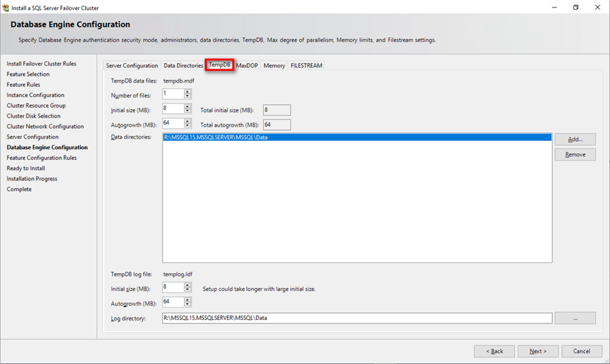Increase data file Initial size up arrow
This screenshot has height=364, width=610.
coord(188,106)
